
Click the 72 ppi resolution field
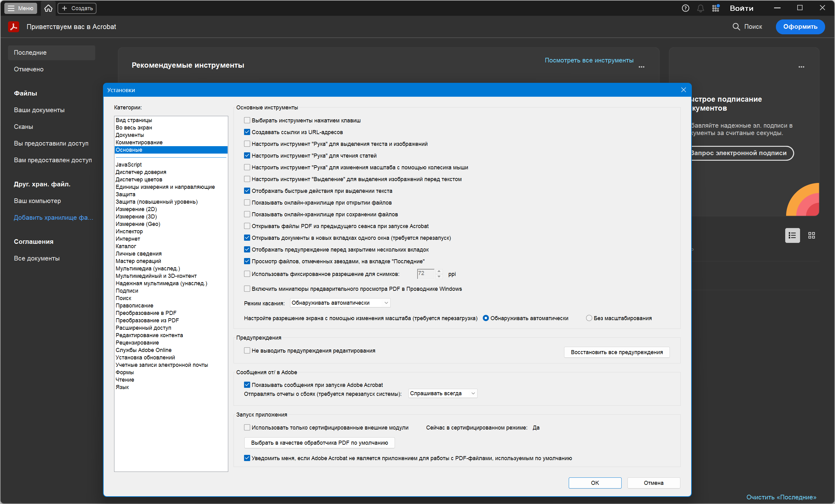(425, 274)
